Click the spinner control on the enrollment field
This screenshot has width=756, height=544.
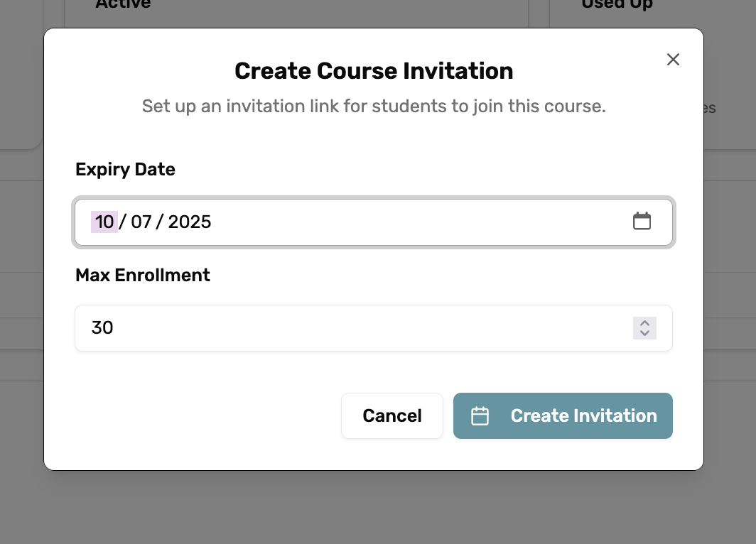tap(644, 328)
